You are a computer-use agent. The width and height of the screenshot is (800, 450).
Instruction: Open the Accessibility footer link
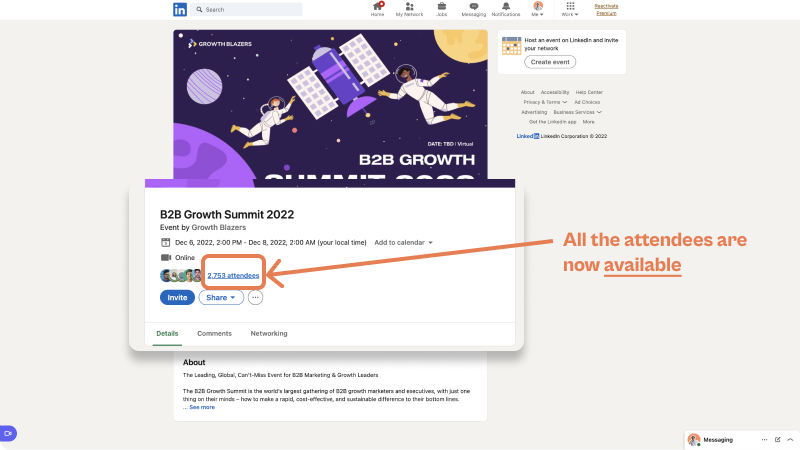(555, 92)
